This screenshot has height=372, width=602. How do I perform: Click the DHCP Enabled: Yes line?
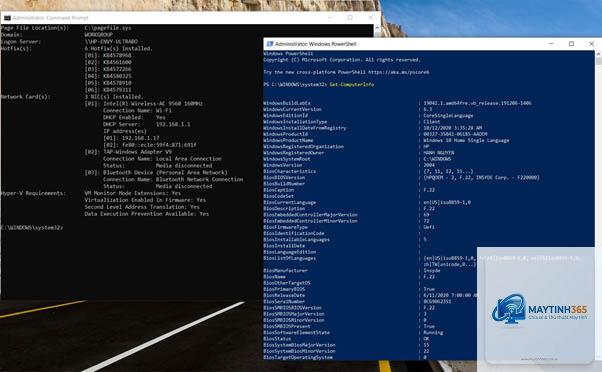point(134,118)
